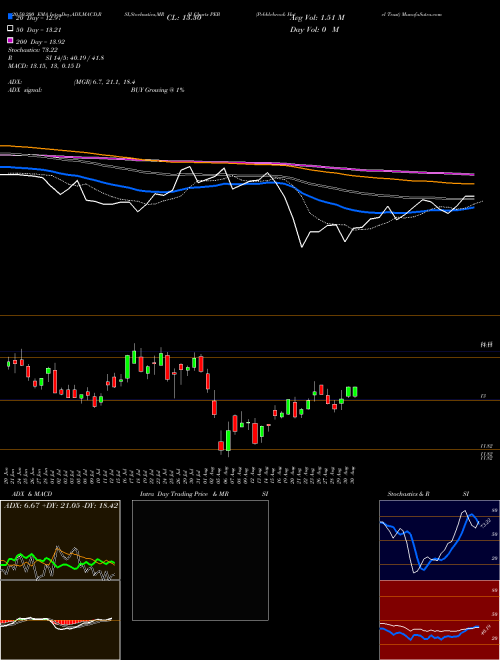
Task: Select the '200 Day = 13.92' label
Action: click(x=41, y=41)
